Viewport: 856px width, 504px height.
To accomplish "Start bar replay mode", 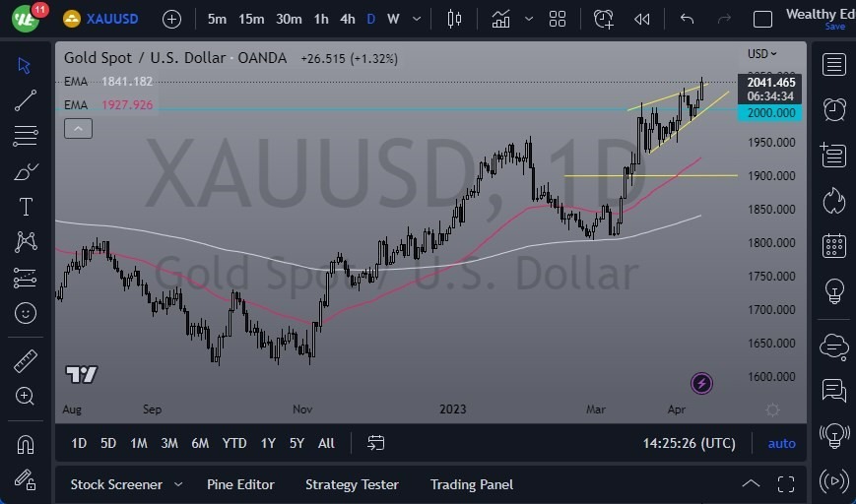I will pos(642,20).
